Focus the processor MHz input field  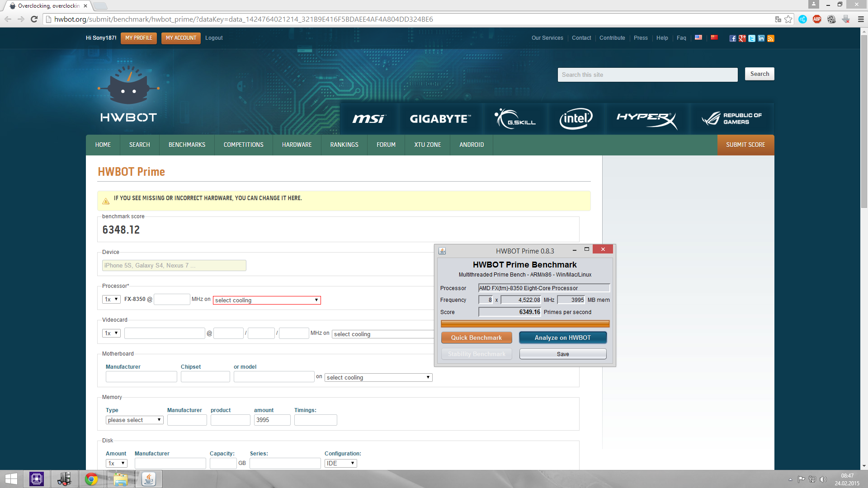tap(172, 299)
